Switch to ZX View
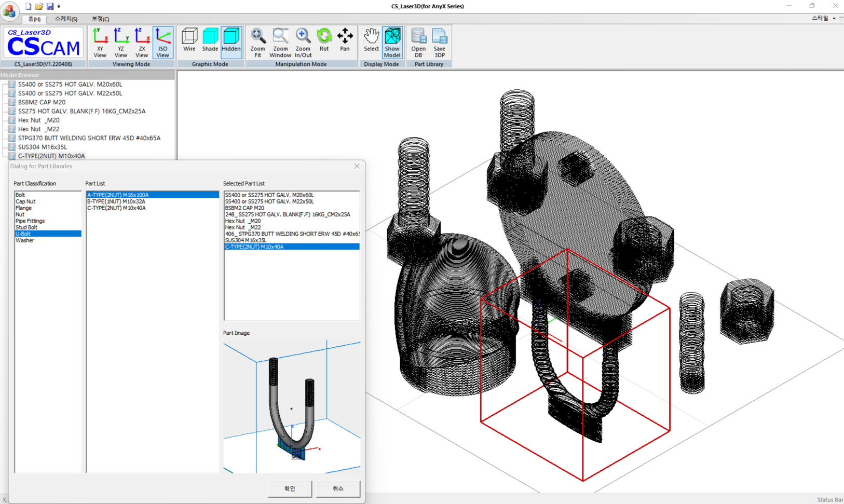The height and width of the screenshot is (504, 844). click(x=141, y=43)
